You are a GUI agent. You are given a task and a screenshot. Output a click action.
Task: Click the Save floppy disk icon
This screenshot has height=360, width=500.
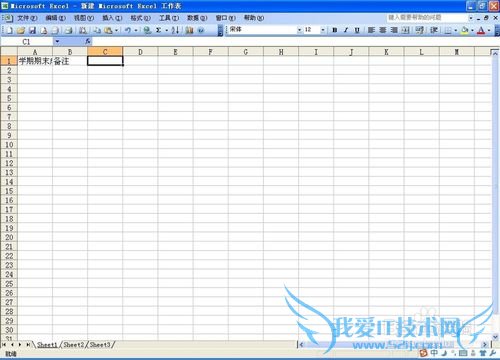pos(32,30)
